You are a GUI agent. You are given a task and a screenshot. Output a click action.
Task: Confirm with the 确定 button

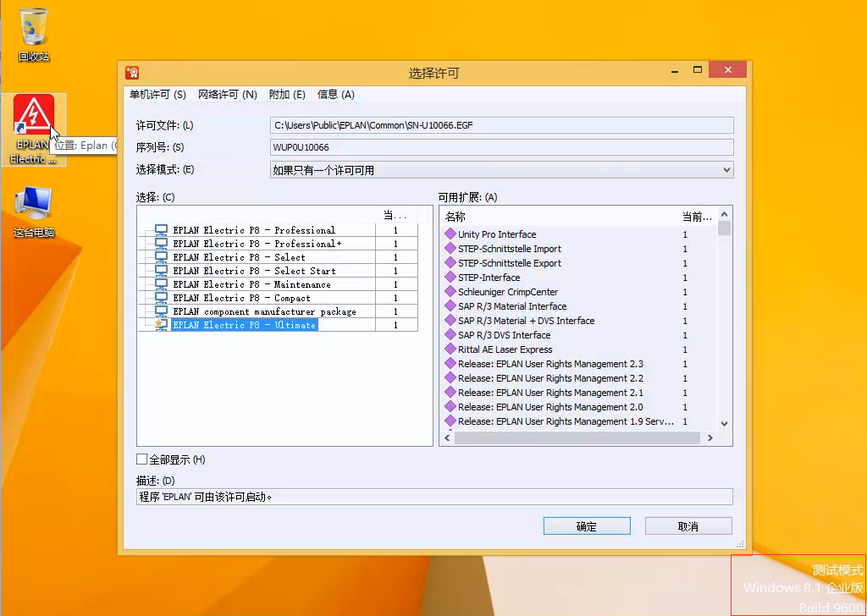(x=587, y=526)
